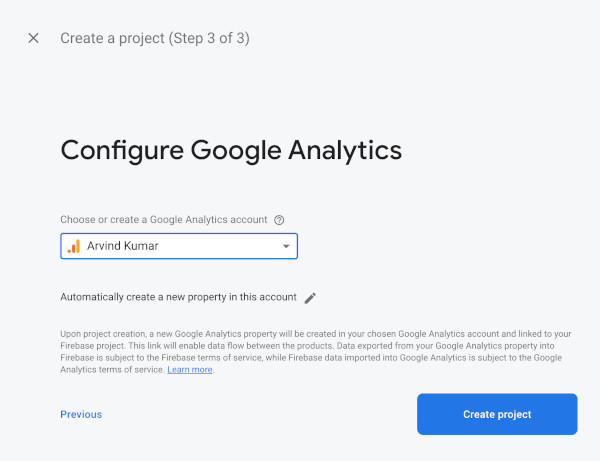Close the Create a project dialog
Viewport: 600px width, 461px height.
click(33, 38)
